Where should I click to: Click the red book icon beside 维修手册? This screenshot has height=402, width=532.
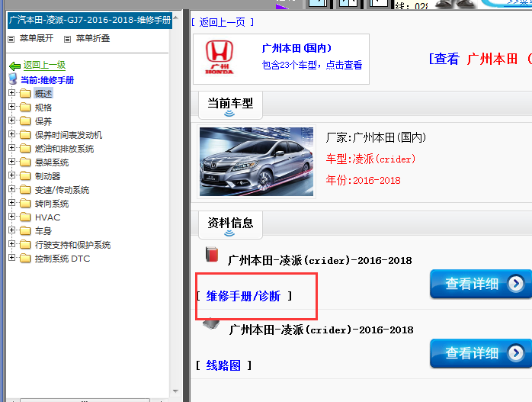(x=212, y=254)
